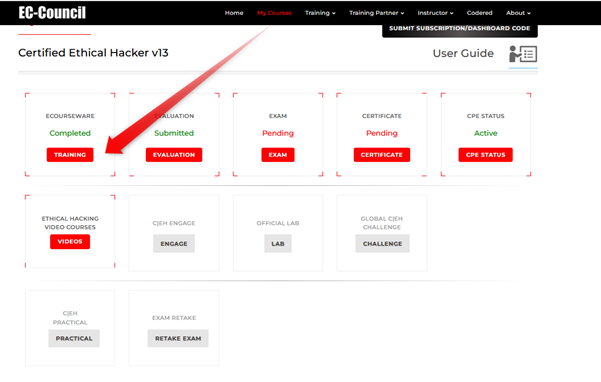Click Submit Subscription/Dashboard Code button
Viewport: 601px width, 382px height.
tap(460, 29)
